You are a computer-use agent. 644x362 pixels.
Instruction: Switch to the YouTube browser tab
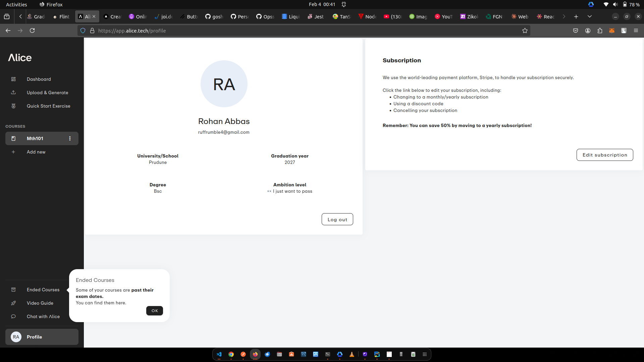443,16
